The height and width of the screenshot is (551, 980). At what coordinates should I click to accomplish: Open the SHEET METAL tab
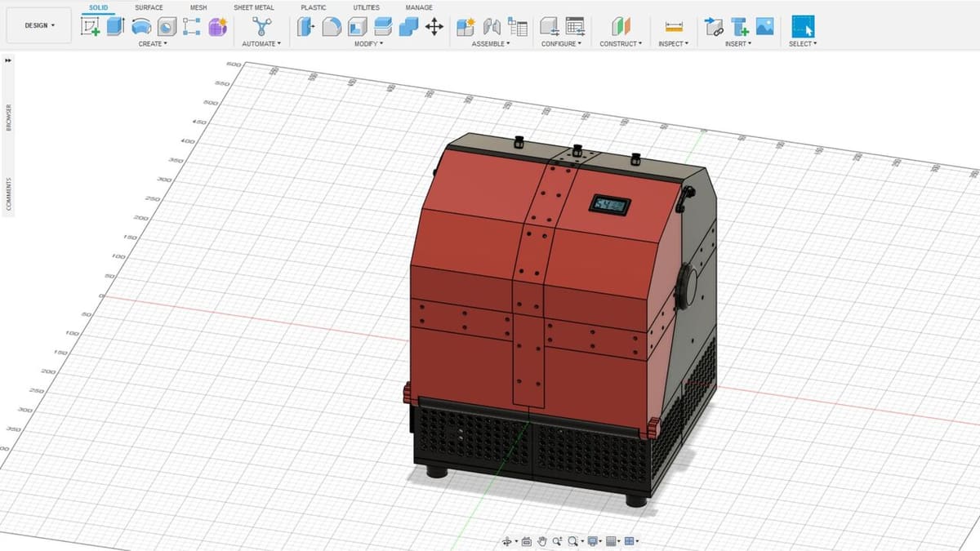point(254,7)
